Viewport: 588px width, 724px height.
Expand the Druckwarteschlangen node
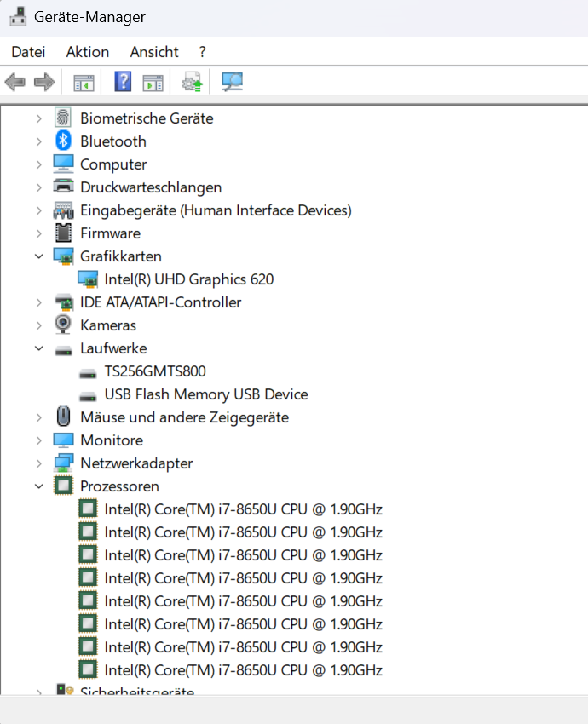(39, 187)
